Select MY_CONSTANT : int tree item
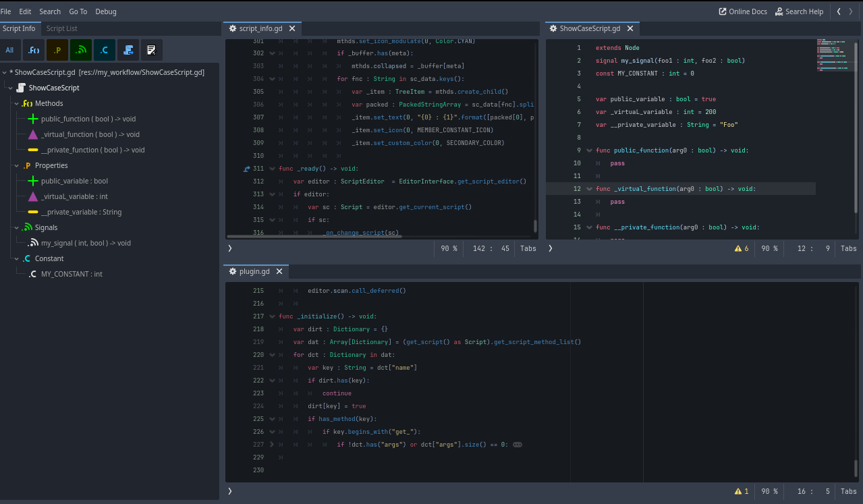 pyautogui.click(x=72, y=274)
